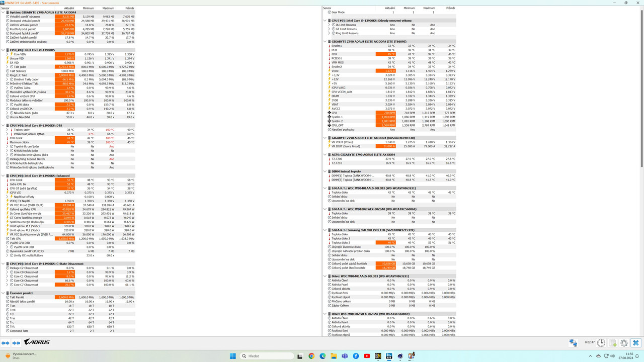Viewport: 644px width, 362px height.
Task: Click the chip icon of Časování paměti section
Action: click(x=8, y=293)
